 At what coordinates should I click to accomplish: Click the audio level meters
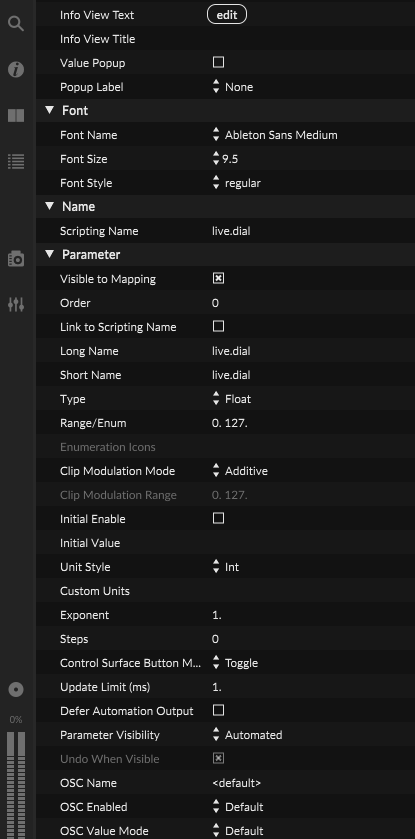(16, 785)
